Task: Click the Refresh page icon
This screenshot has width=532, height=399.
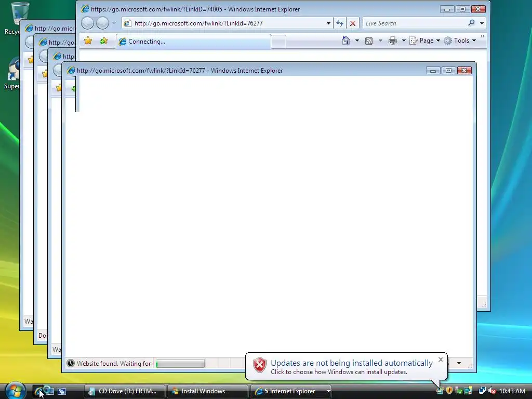Action: [340, 23]
